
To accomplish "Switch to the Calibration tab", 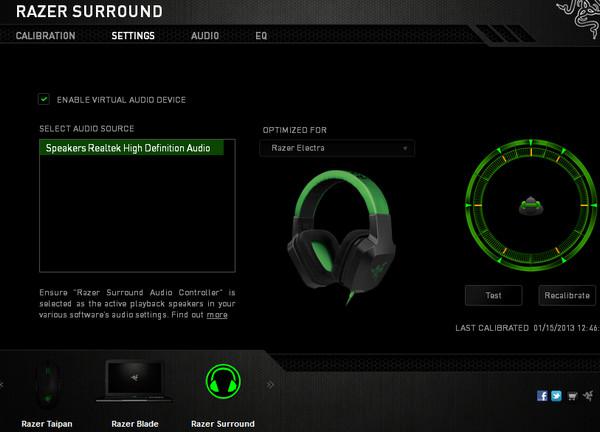I will [x=46, y=36].
